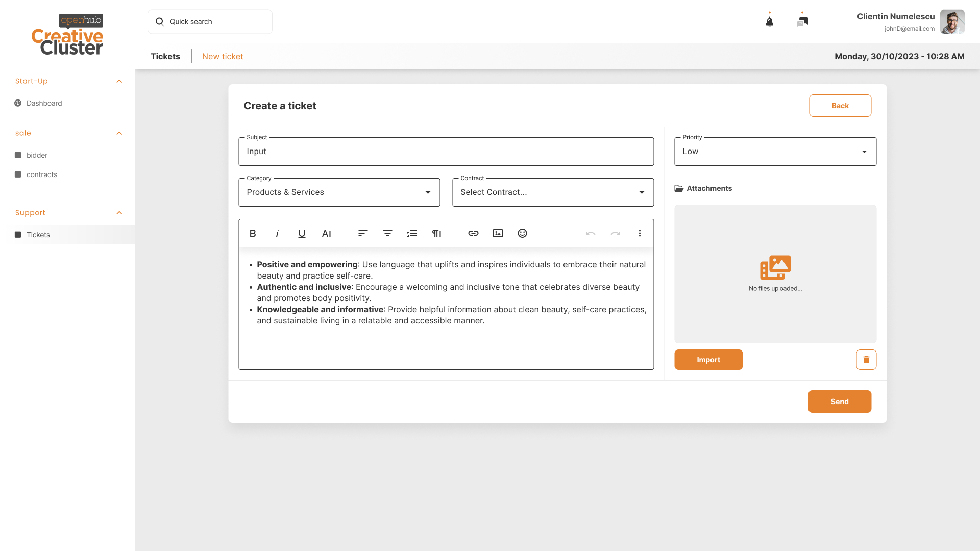Toggle underline formatting
980x551 pixels.
tap(302, 233)
